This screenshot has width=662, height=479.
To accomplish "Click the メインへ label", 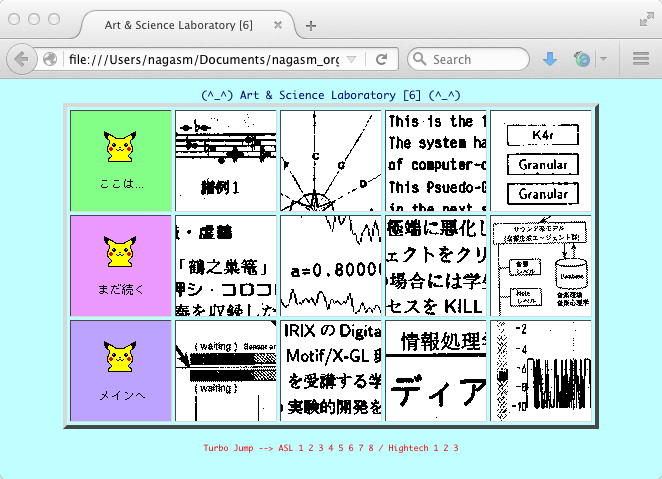I will coord(122,395).
